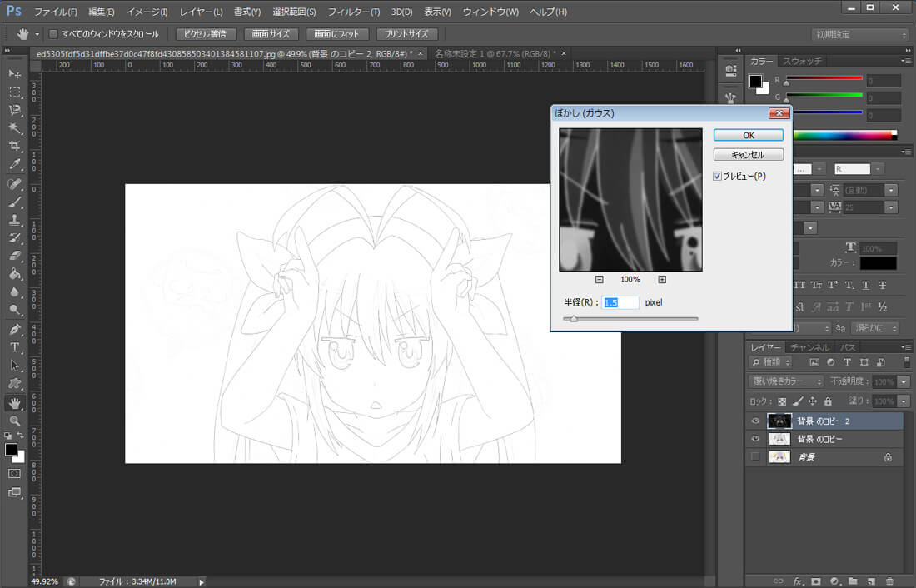916x588 pixels.
Task: Open the レイヤー(L) menu
Action: click(201, 12)
